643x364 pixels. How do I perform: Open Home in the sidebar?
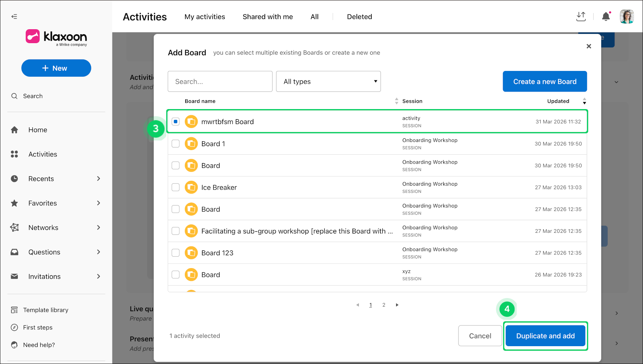click(38, 130)
